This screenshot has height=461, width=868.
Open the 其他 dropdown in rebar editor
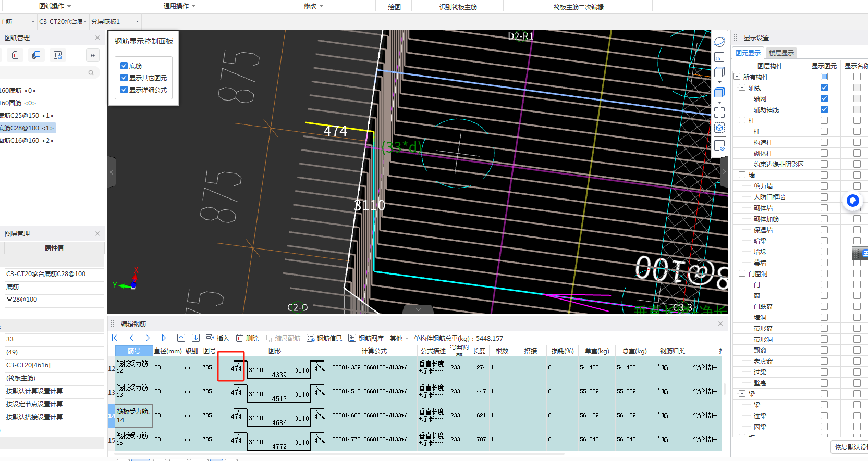click(x=399, y=338)
